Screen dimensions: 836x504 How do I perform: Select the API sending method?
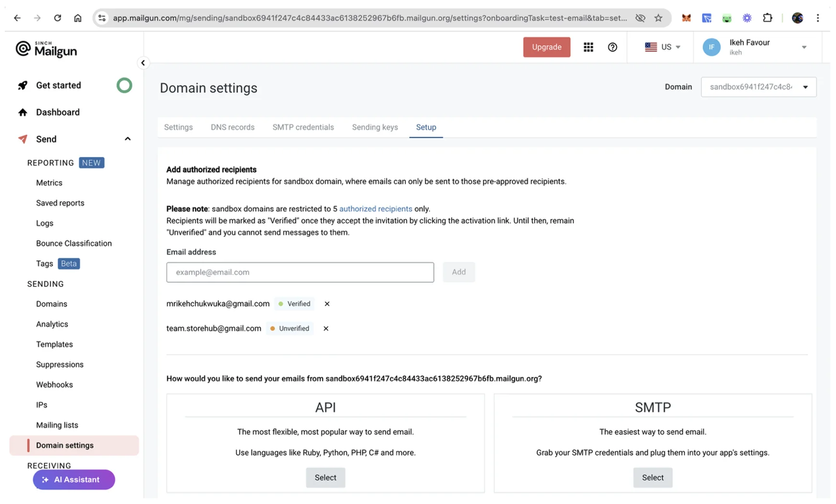(x=325, y=478)
